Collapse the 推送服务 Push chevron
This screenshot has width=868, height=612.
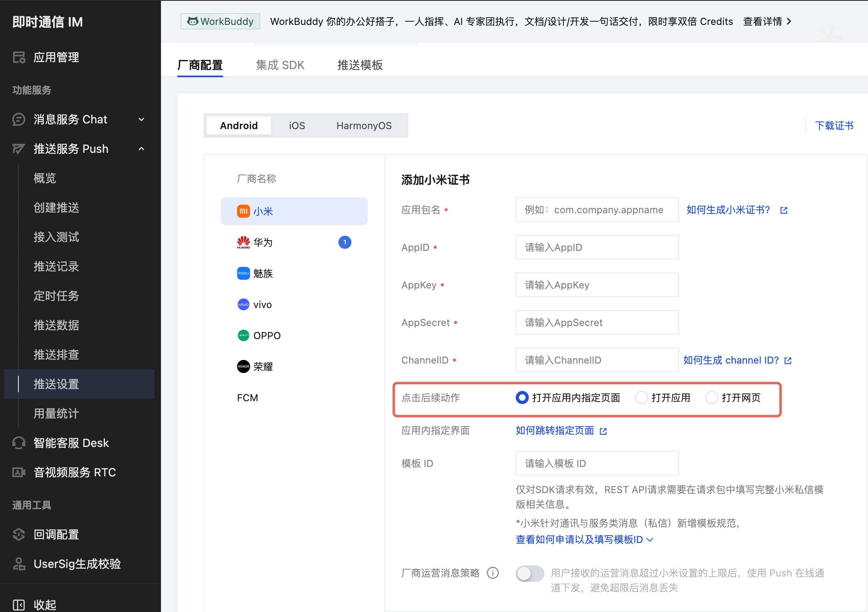pos(141,149)
